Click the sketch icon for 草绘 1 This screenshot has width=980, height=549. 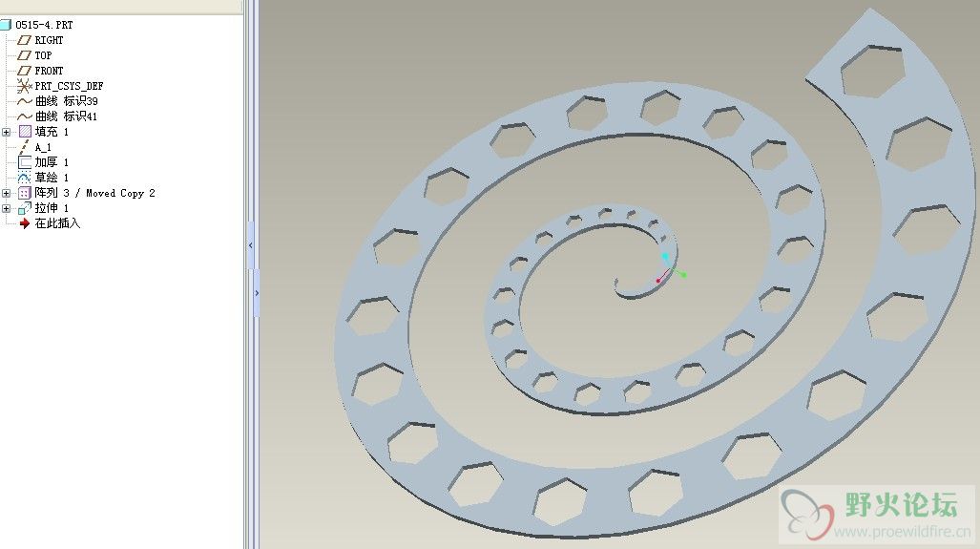(25, 178)
